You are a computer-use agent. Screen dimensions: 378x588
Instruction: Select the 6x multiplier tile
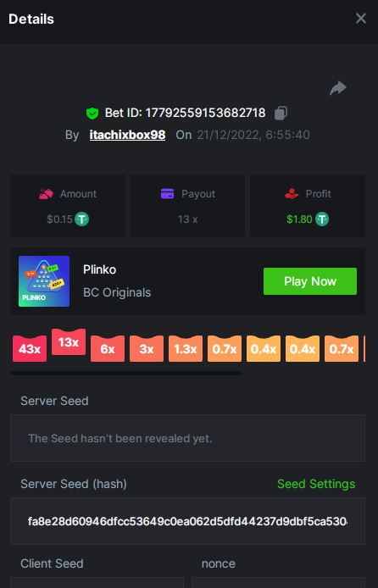click(x=108, y=349)
